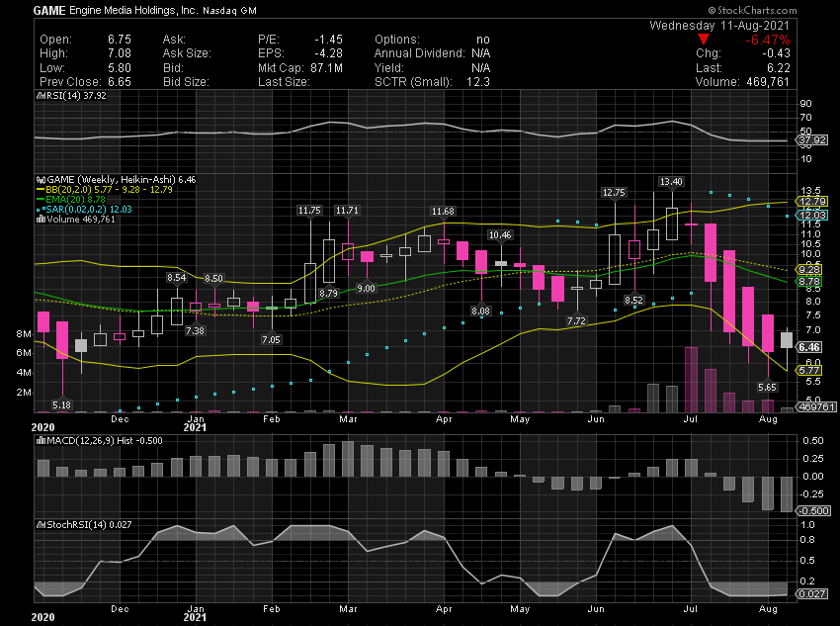Screen dimensions: 840x626
Task: Click the MACD histogram icon
Action: point(41,440)
